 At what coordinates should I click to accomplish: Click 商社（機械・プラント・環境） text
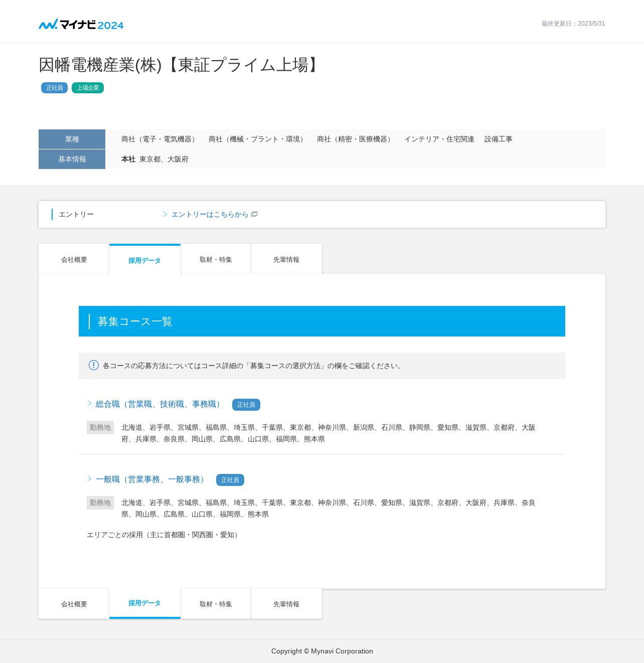pos(258,139)
